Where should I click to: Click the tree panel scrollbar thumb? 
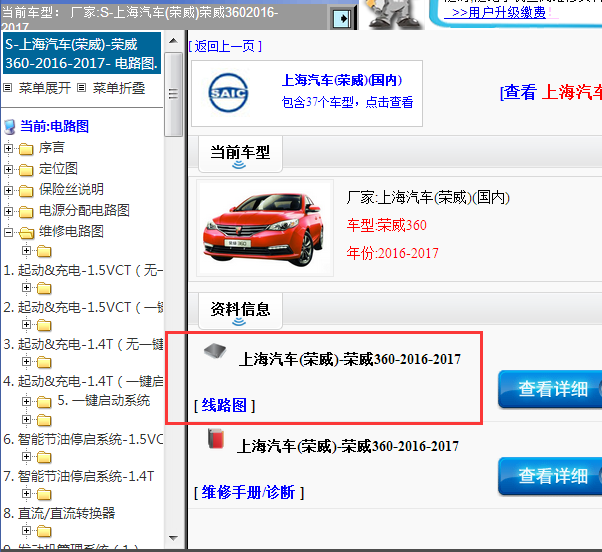[173, 94]
